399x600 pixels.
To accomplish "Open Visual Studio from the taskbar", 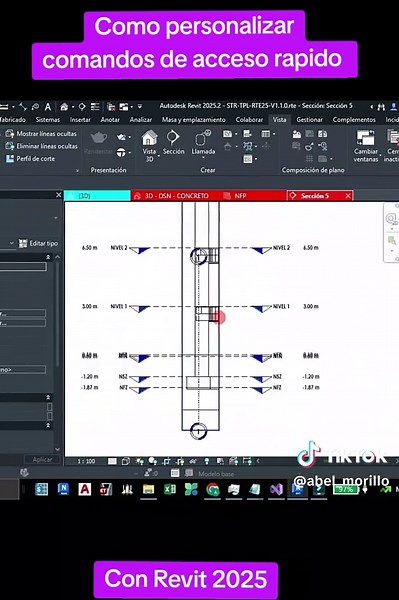I will point(276,489).
